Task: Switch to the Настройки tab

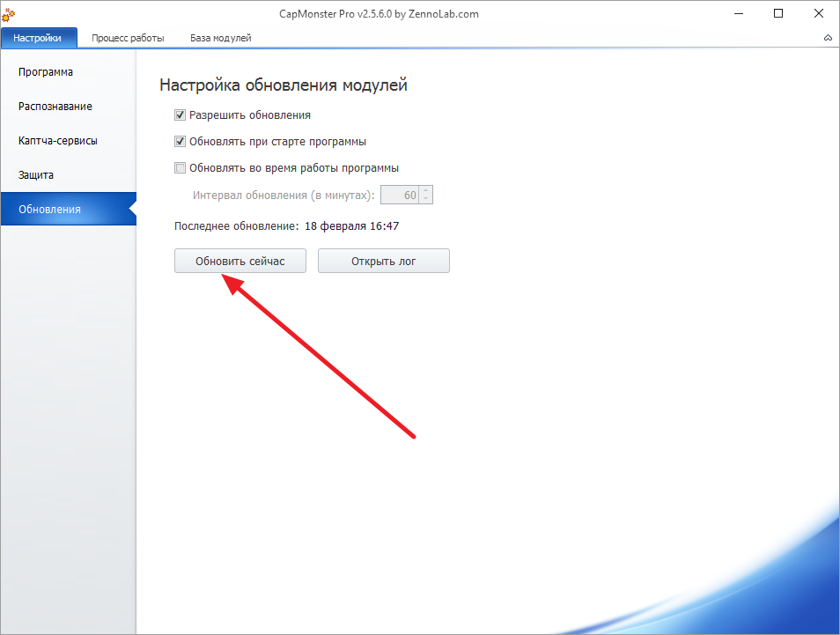Action: (39, 38)
